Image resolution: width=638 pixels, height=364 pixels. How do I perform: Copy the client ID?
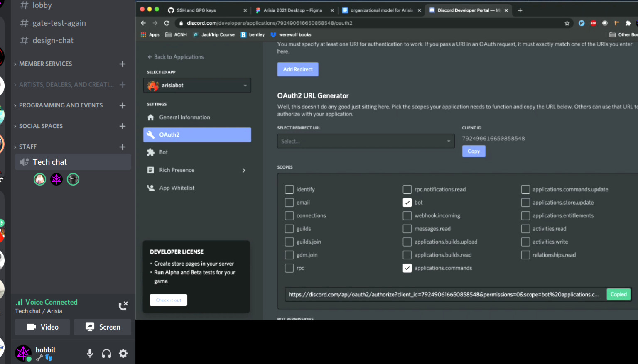(474, 151)
